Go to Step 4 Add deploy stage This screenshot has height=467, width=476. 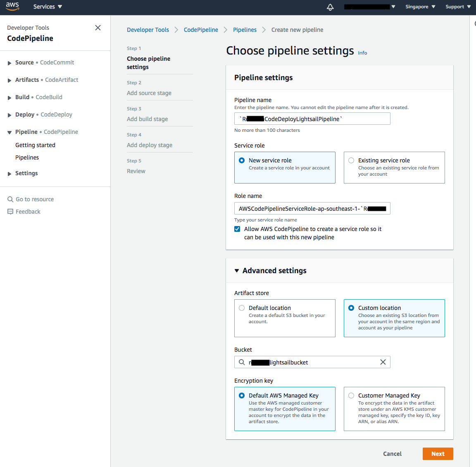pos(149,145)
